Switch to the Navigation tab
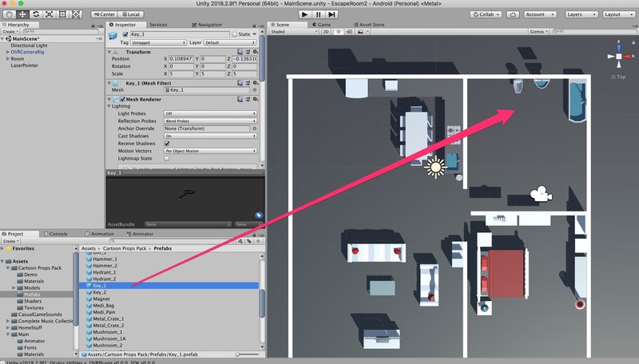 coord(207,25)
